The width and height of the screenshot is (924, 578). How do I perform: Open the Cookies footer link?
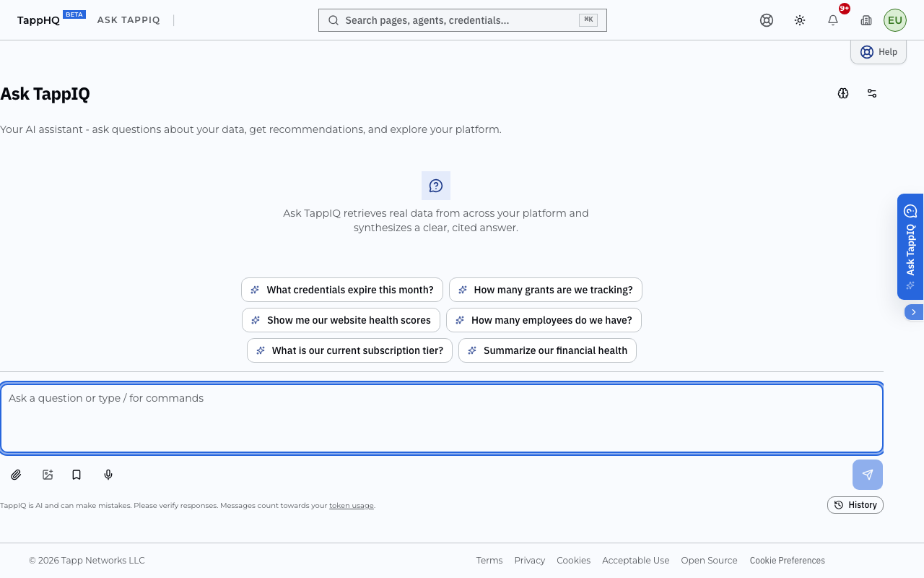[x=574, y=561]
